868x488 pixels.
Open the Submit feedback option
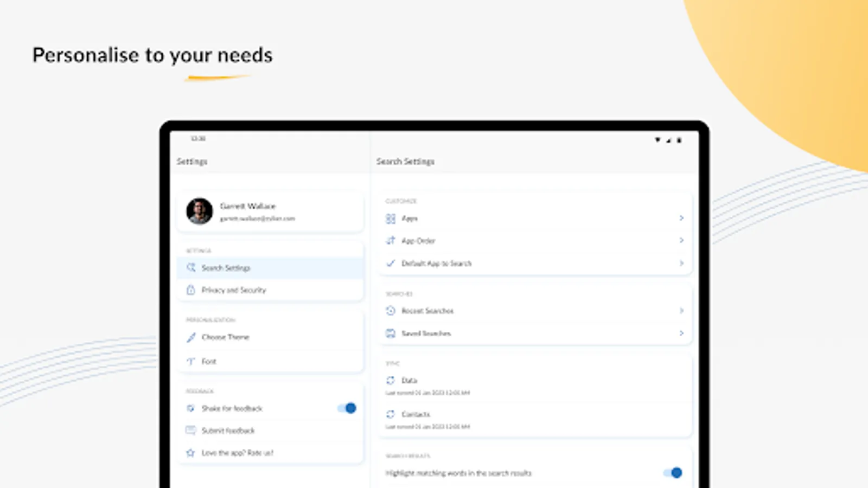pyautogui.click(x=270, y=431)
